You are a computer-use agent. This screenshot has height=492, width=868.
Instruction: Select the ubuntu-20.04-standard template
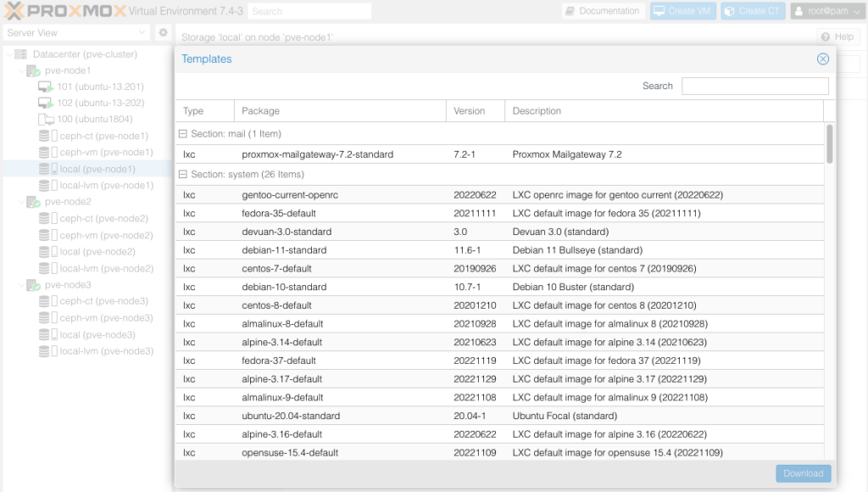[500, 416]
